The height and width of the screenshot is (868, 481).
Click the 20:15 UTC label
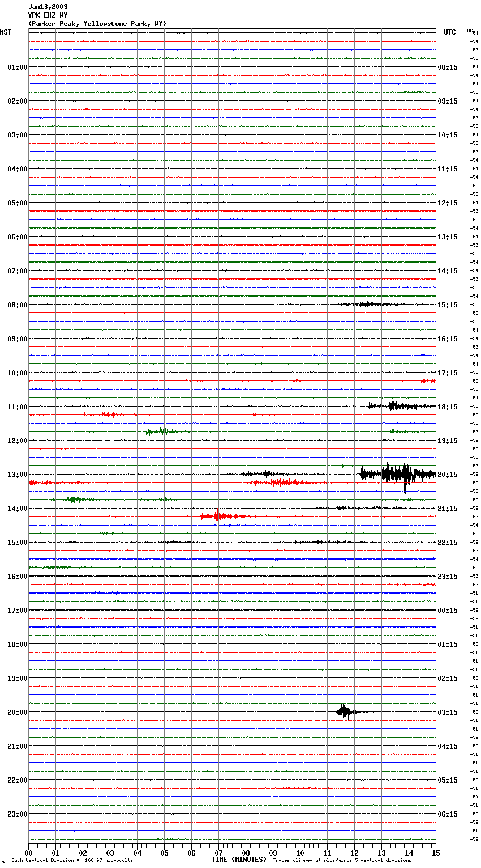(x=448, y=475)
